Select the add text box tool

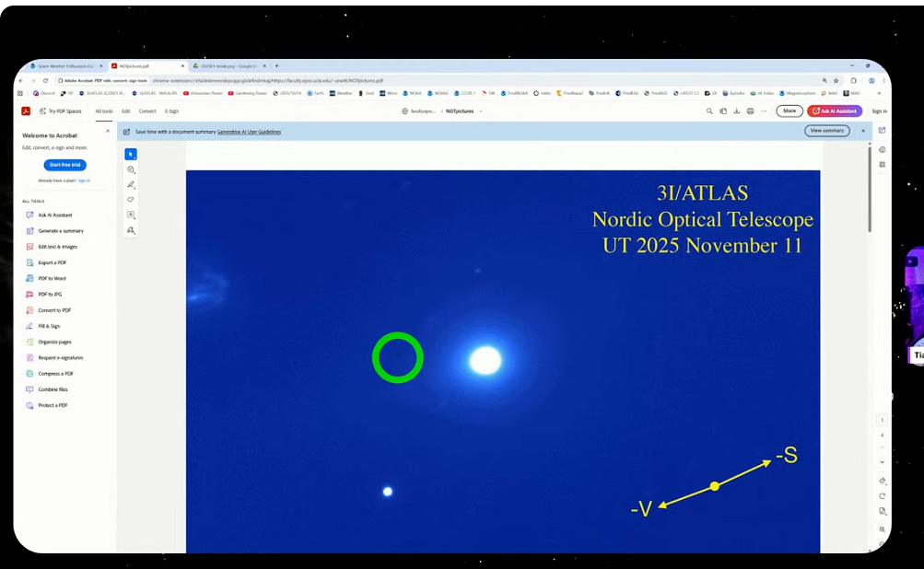(x=131, y=215)
